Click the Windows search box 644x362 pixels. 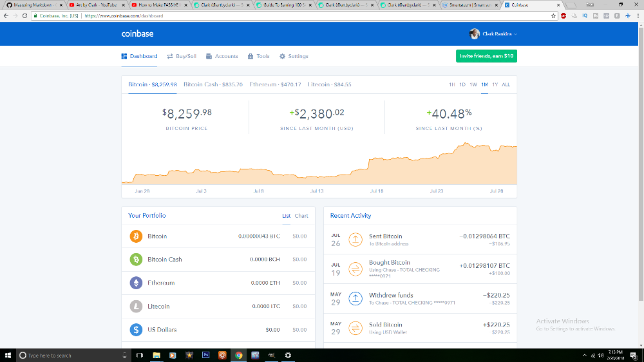(x=74, y=355)
